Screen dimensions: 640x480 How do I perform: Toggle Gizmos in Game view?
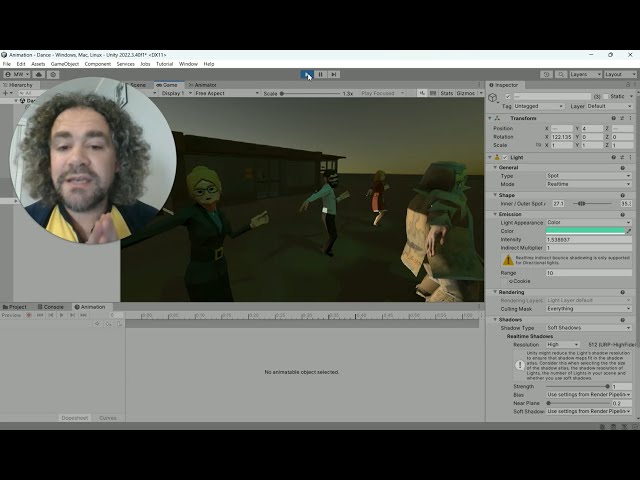465,93
